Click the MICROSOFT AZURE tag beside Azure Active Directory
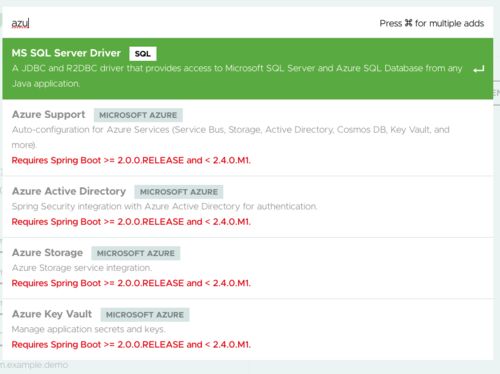Image resolution: width=500 pixels, height=374 pixels. [x=179, y=192]
